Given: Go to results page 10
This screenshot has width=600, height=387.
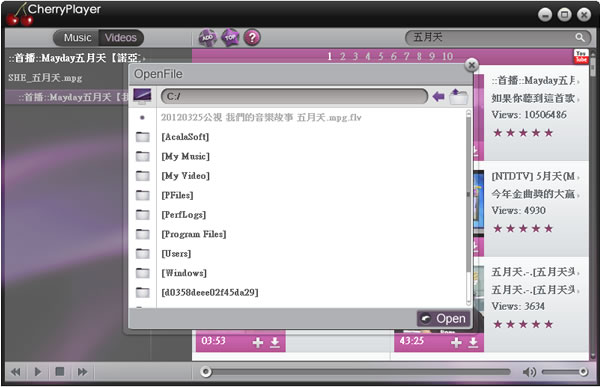Looking at the screenshot, I should 448,56.
